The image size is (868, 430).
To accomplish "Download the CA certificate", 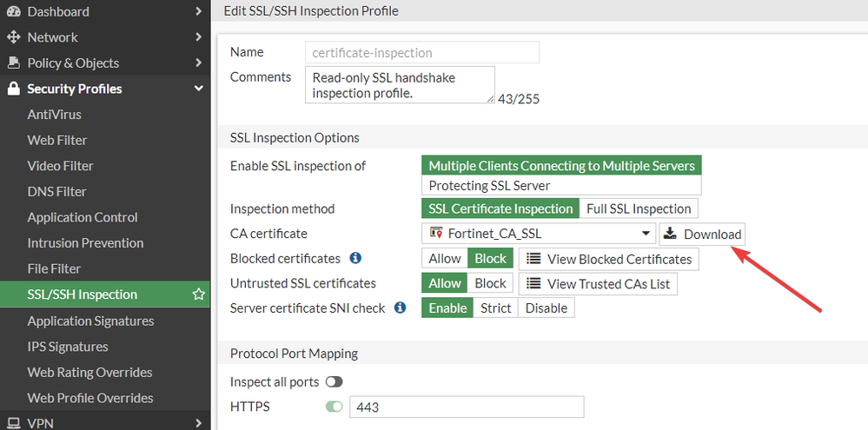I will 702,234.
